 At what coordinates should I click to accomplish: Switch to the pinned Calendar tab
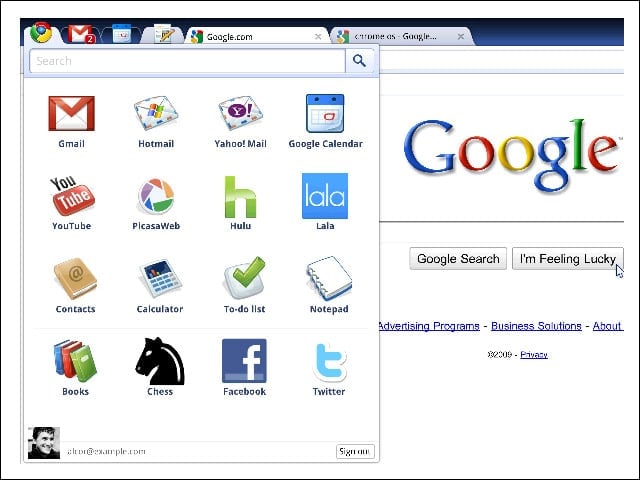(121, 34)
